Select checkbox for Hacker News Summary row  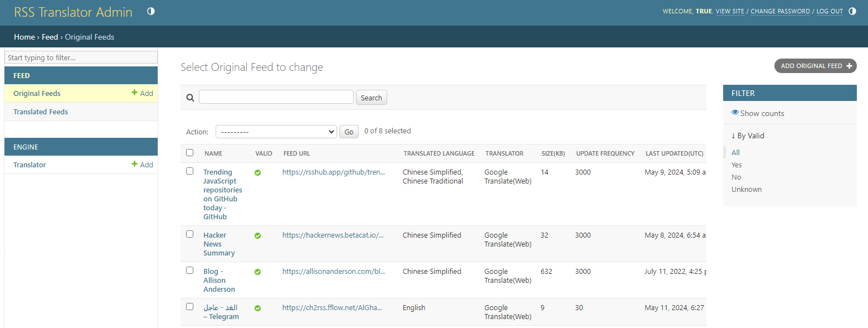pyautogui.click(x=190, y=234)
